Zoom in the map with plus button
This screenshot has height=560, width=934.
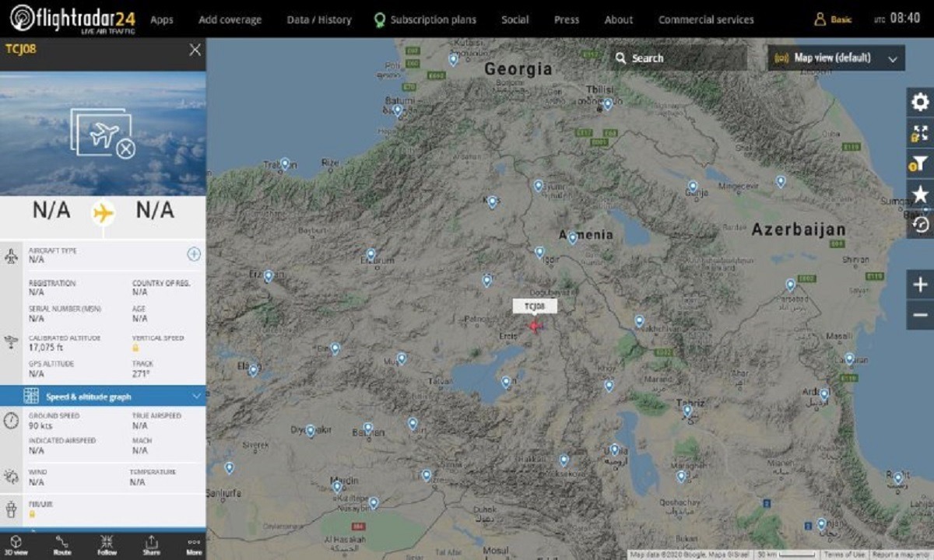tap(920, 285)
